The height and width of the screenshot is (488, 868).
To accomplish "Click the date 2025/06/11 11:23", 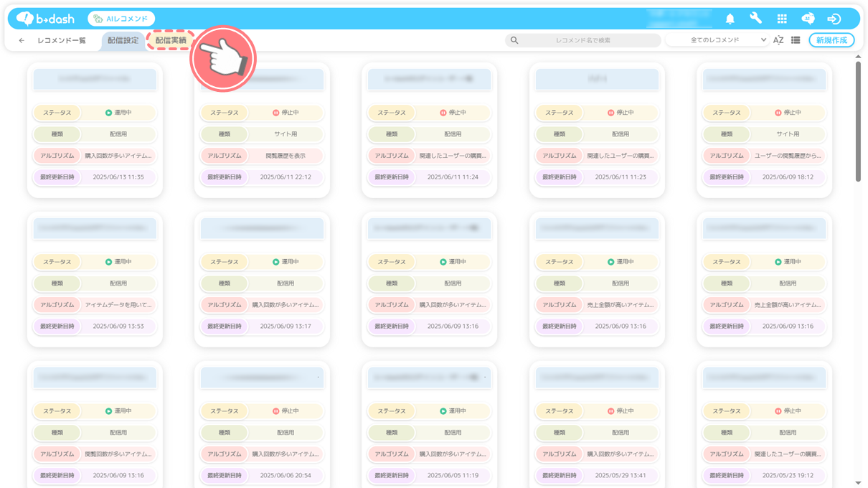I will [x=621, y=177].
